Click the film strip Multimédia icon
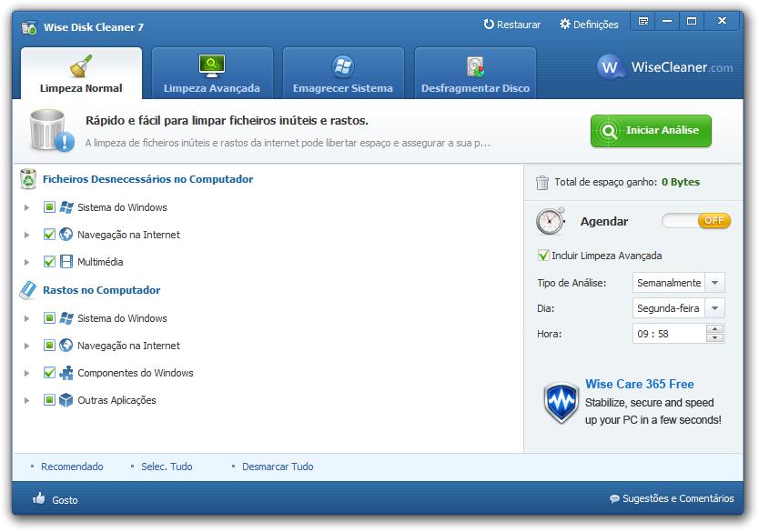This screenshot has width=759, height=532. click(66, 262)
